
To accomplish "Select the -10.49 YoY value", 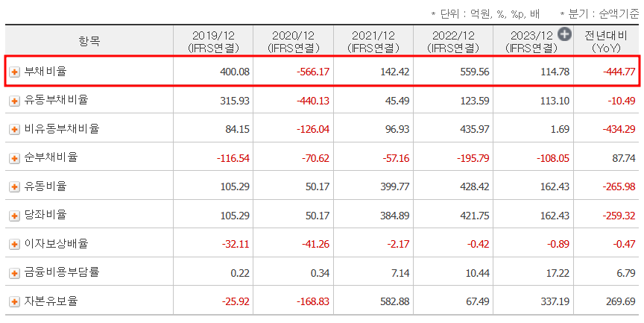I will pyautogui.click(x=622, y=101).
